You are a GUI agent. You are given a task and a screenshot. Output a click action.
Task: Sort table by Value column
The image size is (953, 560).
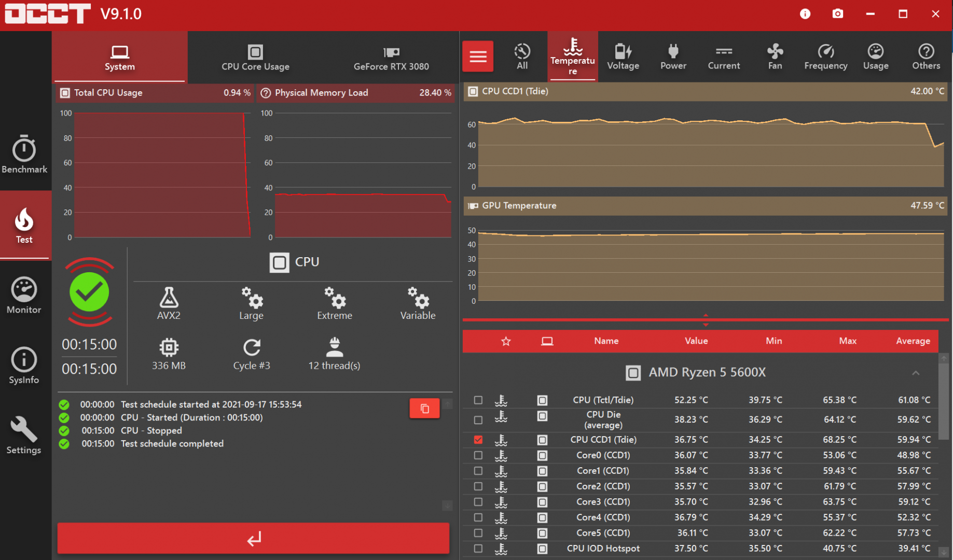click(x=696, y=341)
